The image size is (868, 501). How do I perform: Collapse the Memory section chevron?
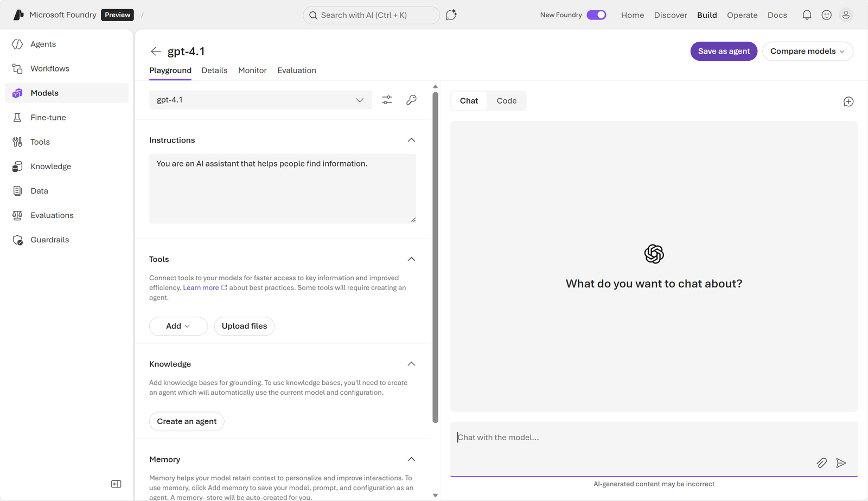pyautogui.click(x=411, y=459)
